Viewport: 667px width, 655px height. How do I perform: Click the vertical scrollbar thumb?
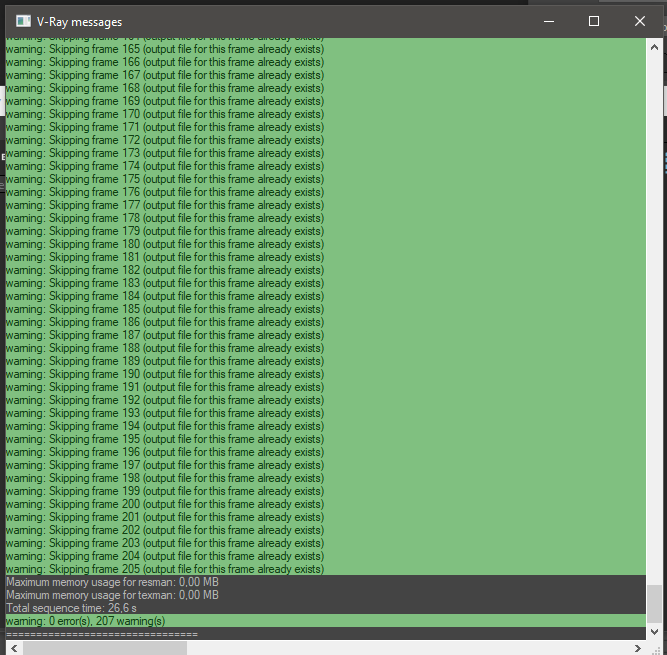654,603
